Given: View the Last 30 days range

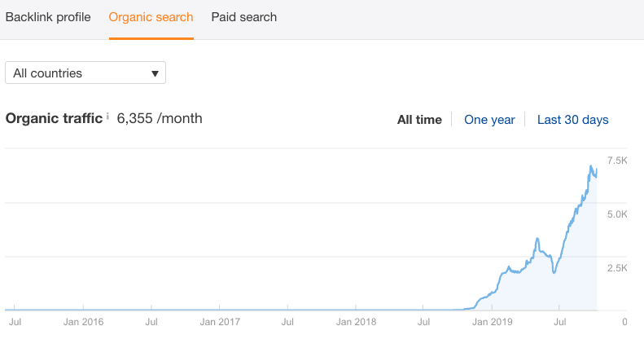Looking at the screenshot, I should click(572, 120).
